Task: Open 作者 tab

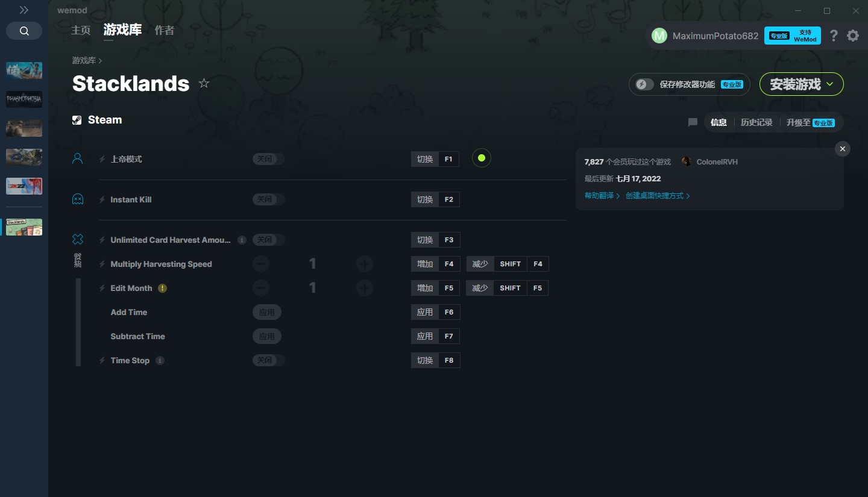Action: click(x=165, y=30)
